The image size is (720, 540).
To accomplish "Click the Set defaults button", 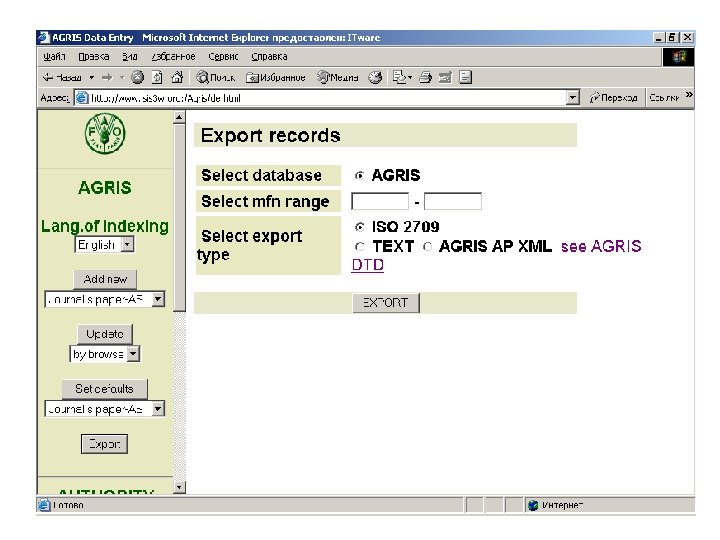I will (x=104, y=389).
